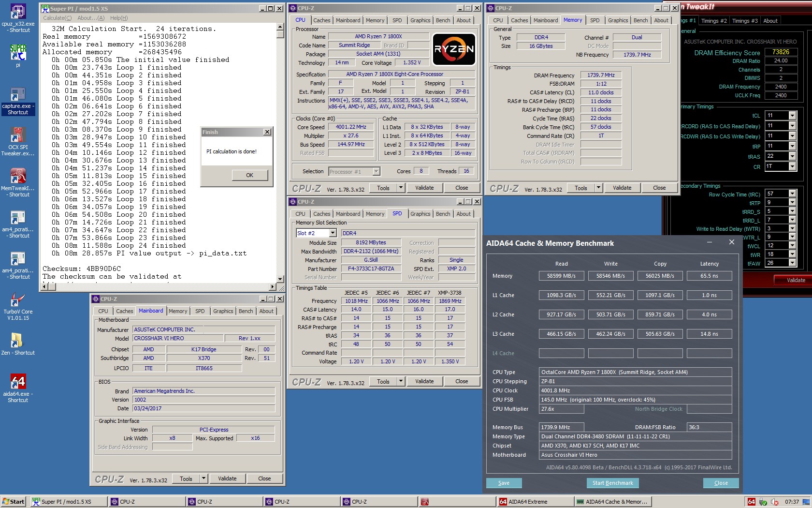812x508 pixels.
Task: Expand the tFAW dropdown in MemTweakIt
Action: point(792,263)
